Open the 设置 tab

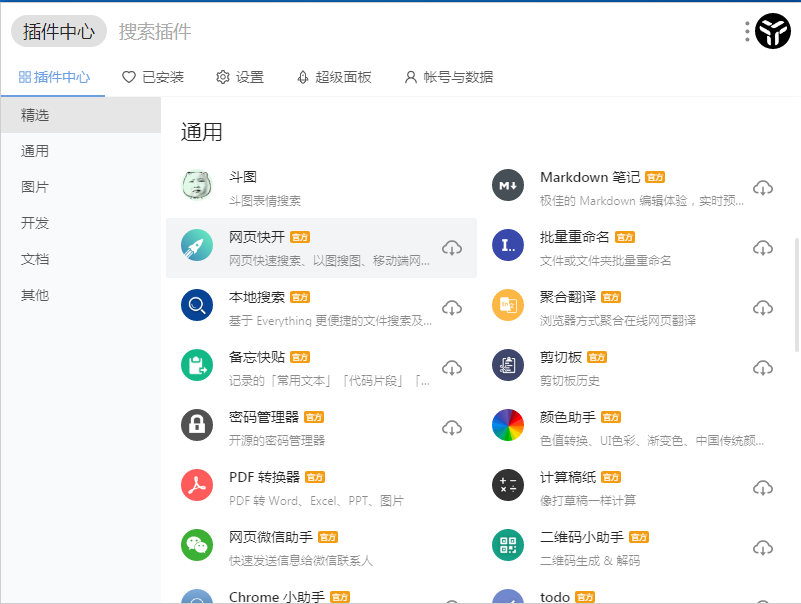tap(240, 77)
